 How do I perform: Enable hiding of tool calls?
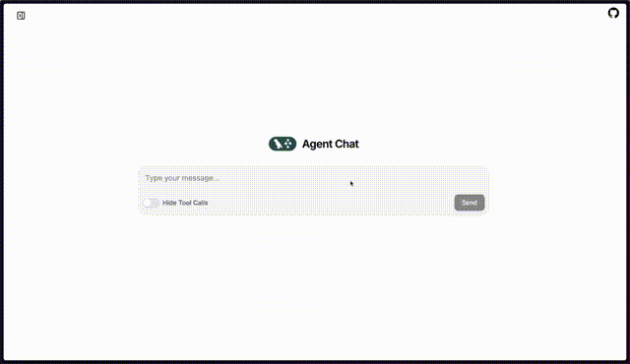[151, 203]
